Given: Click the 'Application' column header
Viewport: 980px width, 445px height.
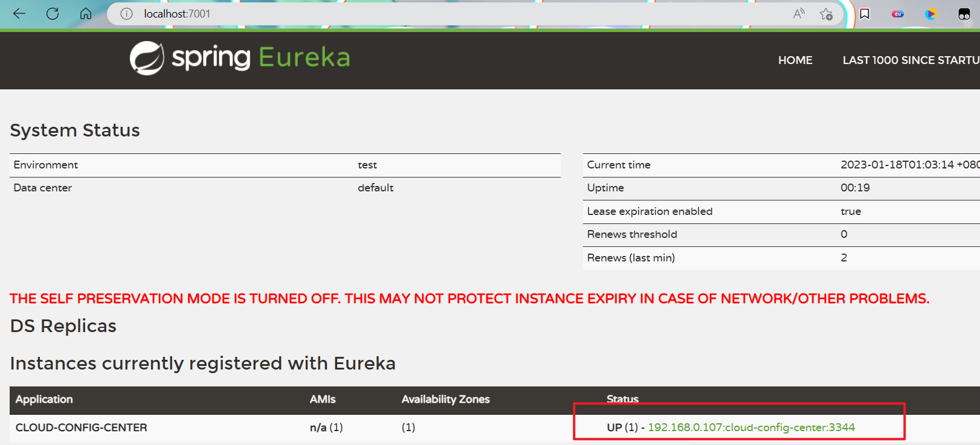Looking at the screenshot, I should (x=44, y=399).
